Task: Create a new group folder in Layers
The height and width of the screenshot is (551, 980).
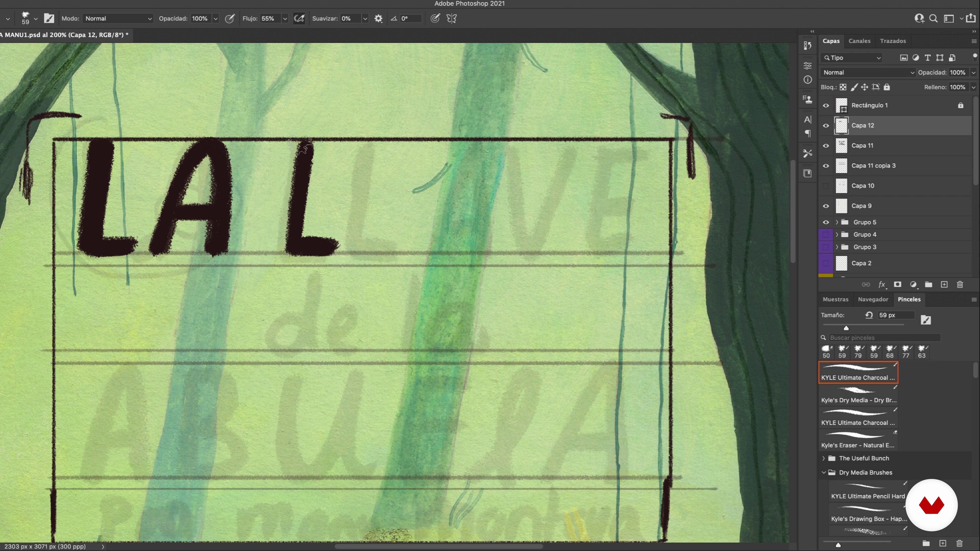Action: tap(928, 284)
